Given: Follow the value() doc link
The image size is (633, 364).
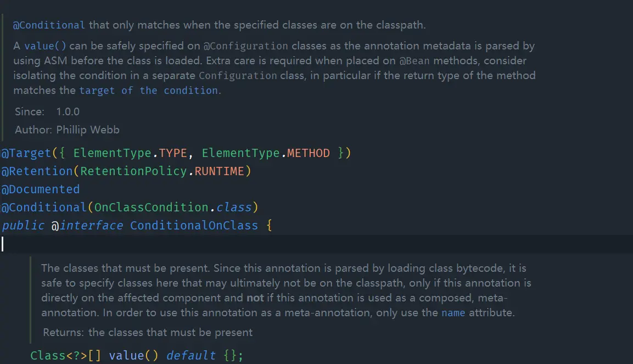Looking at the screenshot, I should tap(45, 46).
